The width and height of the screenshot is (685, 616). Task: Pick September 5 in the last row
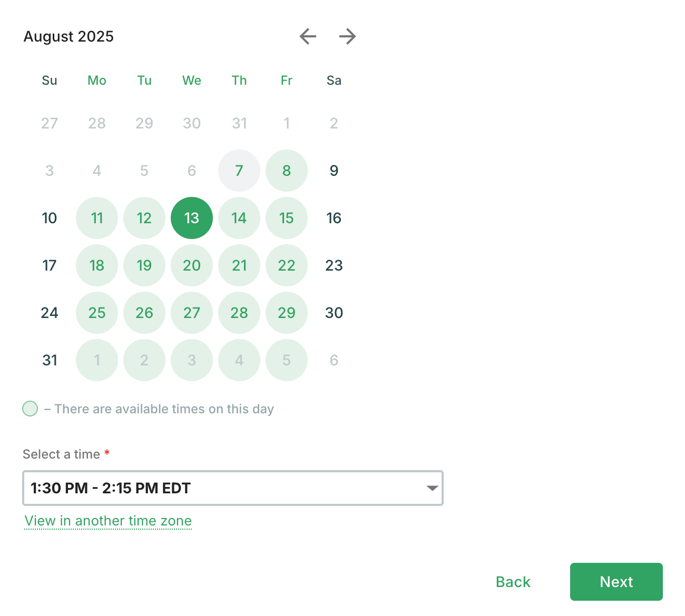pos(287,360)
